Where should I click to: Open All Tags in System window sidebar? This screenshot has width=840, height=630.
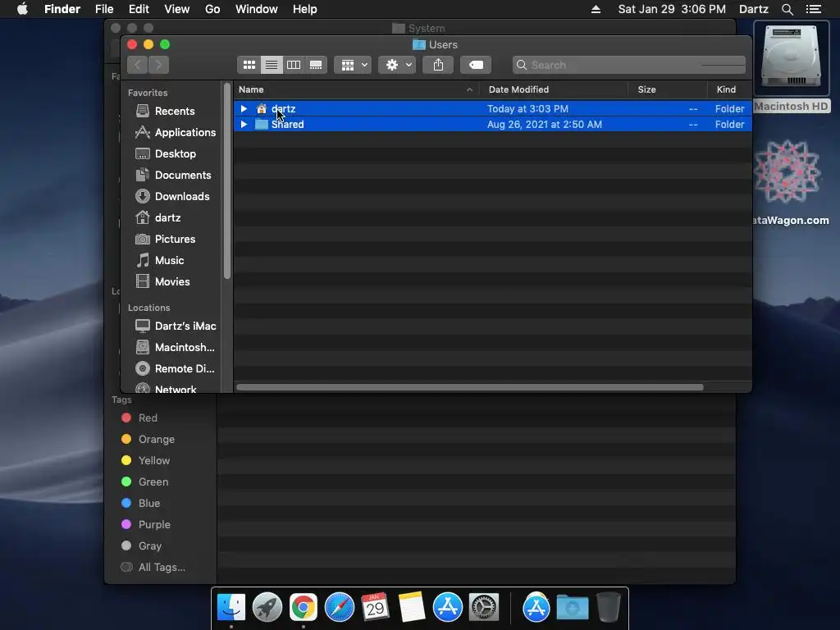153,568
